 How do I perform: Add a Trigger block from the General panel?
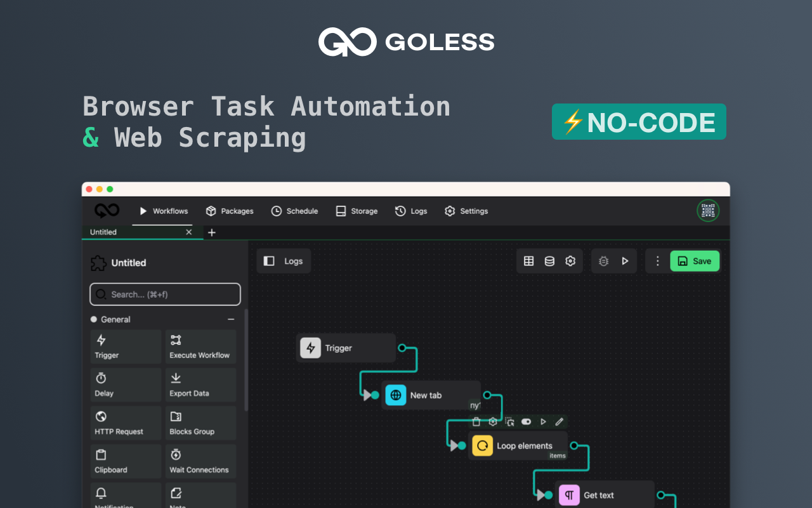coord(125,346)
